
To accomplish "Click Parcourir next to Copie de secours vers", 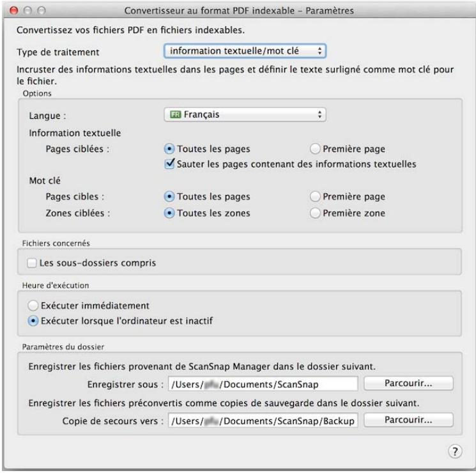I will click(408, 420).
